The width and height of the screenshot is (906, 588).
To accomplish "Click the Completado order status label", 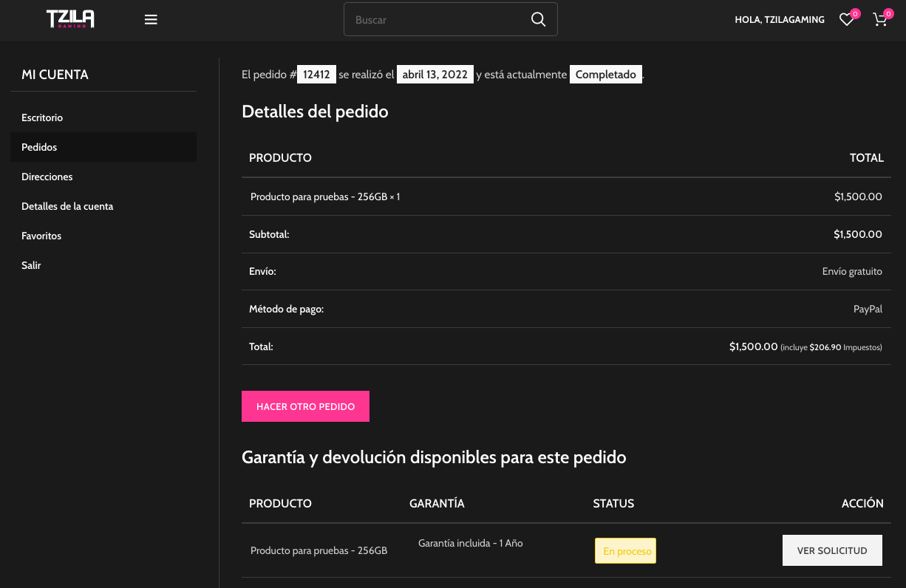I will [605, 75].
